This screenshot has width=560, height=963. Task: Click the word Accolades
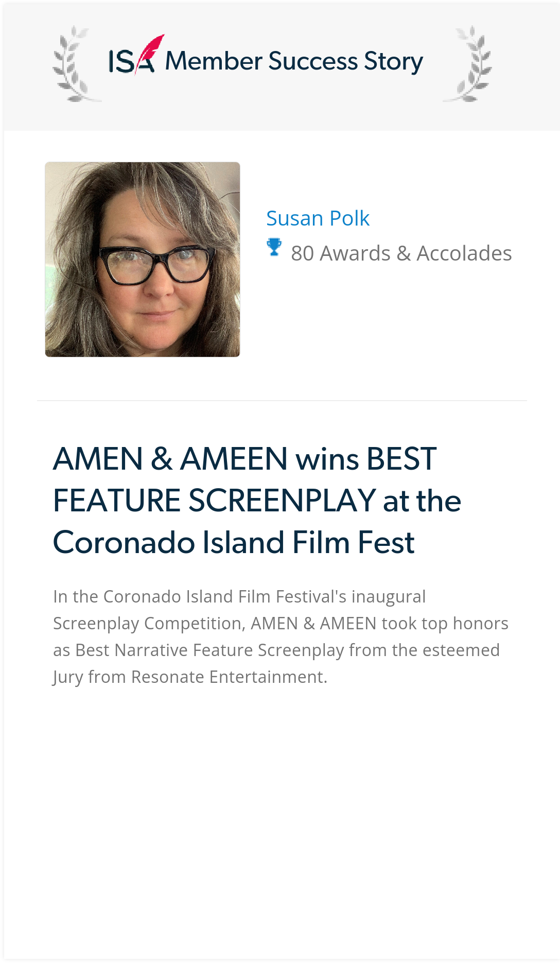(x=464, y=253)
